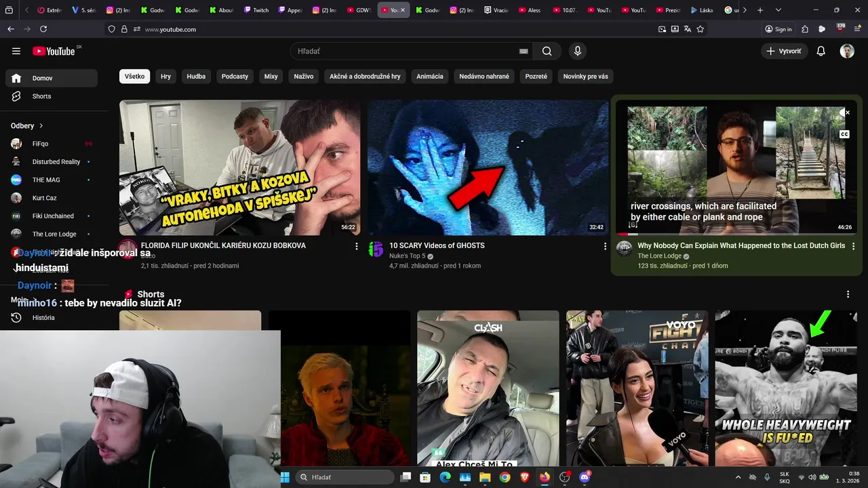Open Nuke's Top 5 channel avatar
The image size is (868, 488).
coord(376,249)
